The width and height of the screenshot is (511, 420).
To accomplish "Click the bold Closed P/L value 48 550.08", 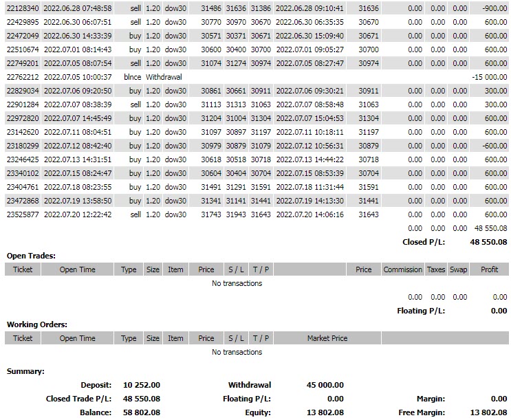I will (x=488, y=242).
